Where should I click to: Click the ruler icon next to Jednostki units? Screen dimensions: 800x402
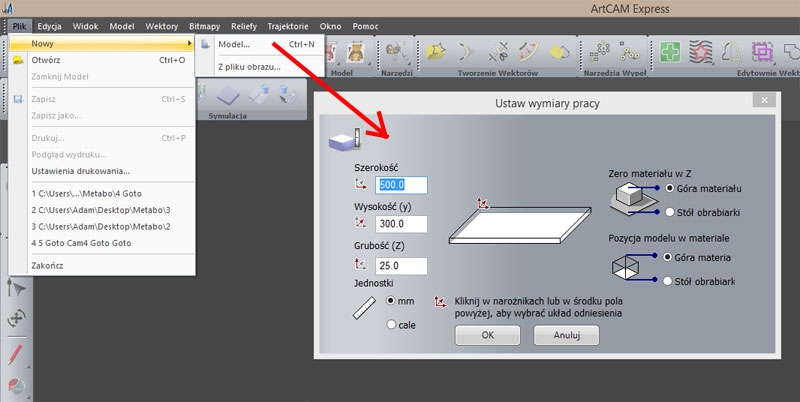point(364,308)
